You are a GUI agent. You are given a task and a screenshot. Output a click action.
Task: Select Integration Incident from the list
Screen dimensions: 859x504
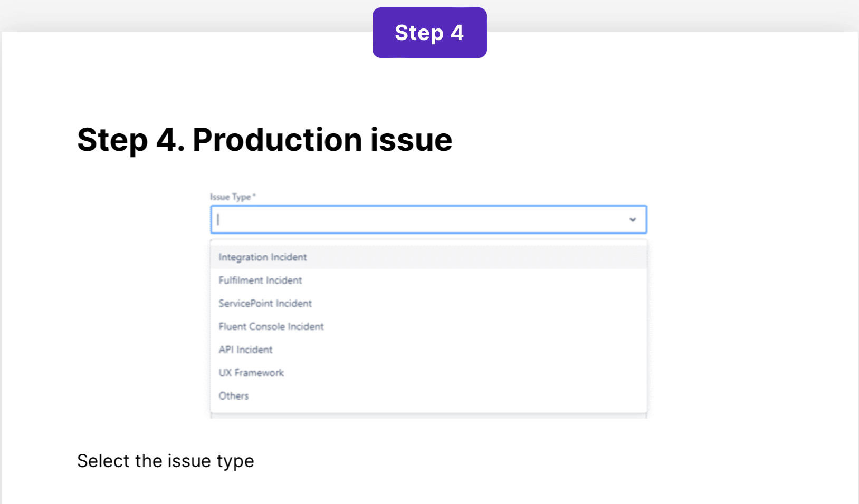[263, 257]
